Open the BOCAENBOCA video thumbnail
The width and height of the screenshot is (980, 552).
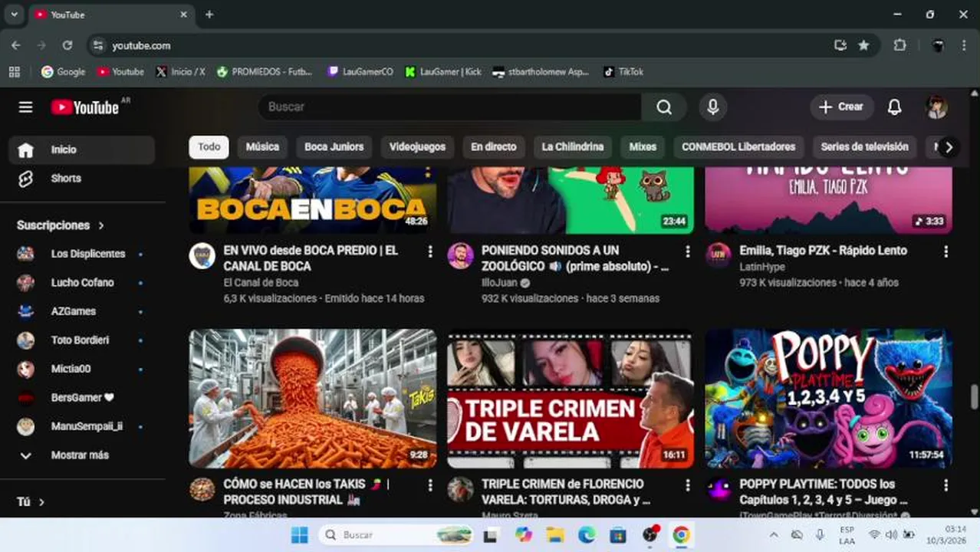(313, 200)
